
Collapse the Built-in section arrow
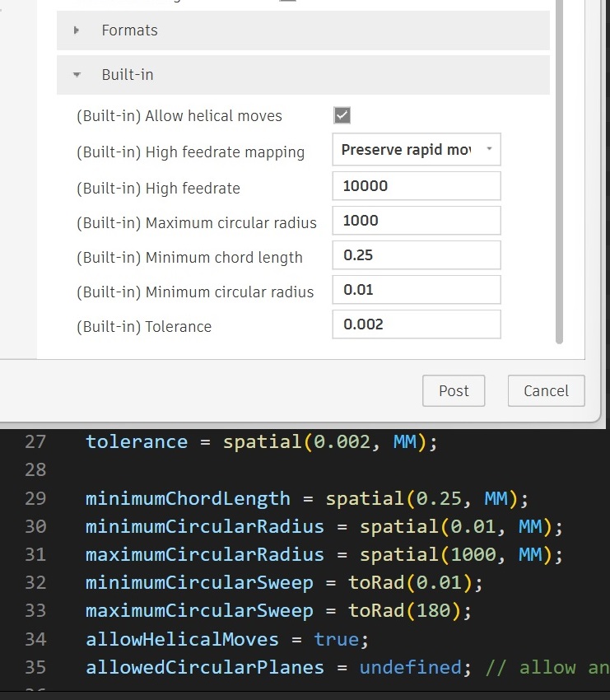click(x=77, y=75)
